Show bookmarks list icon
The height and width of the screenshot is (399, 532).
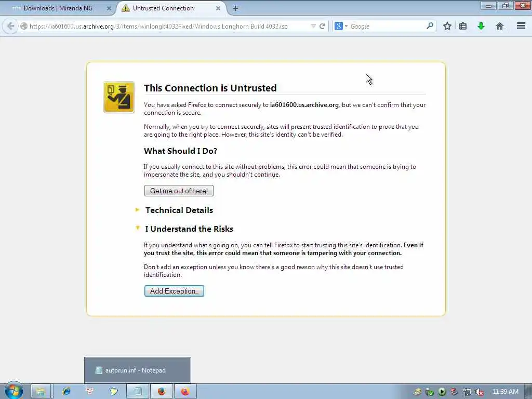(x=463, y=26)
